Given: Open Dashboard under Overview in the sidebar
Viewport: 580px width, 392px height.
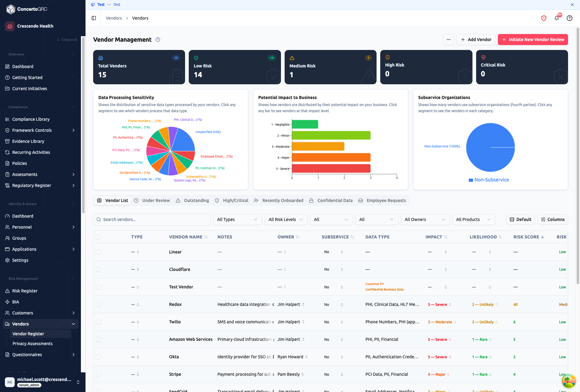Looking at the screenshot, I should [23, 67].
